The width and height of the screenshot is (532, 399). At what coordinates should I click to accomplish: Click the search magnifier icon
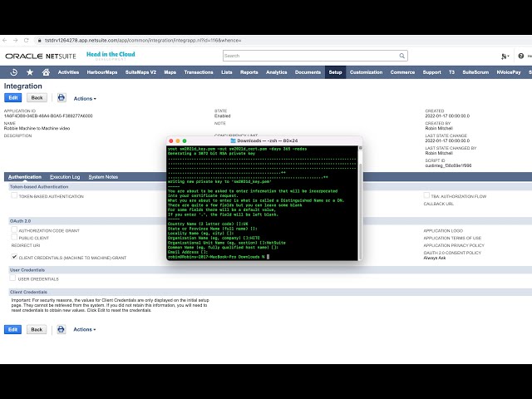(401, 56)
